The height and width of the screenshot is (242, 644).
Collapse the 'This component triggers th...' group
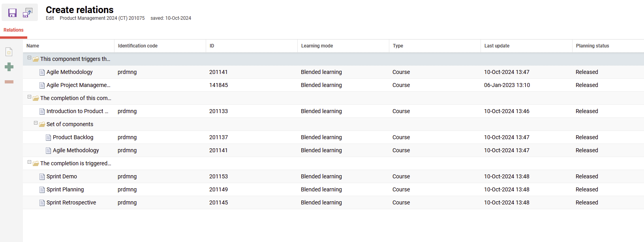[x=29, y=58]
